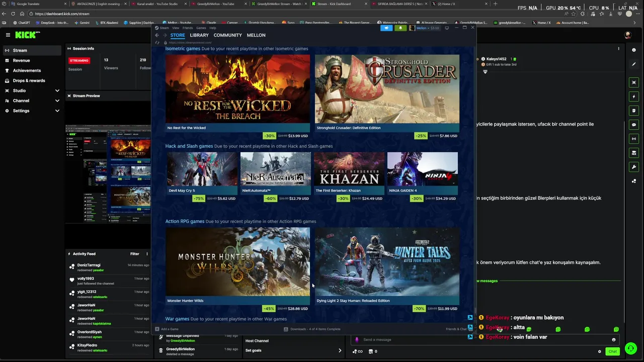
Task: Click the Steam Forward arrow
Action: [x=164, y=35]
